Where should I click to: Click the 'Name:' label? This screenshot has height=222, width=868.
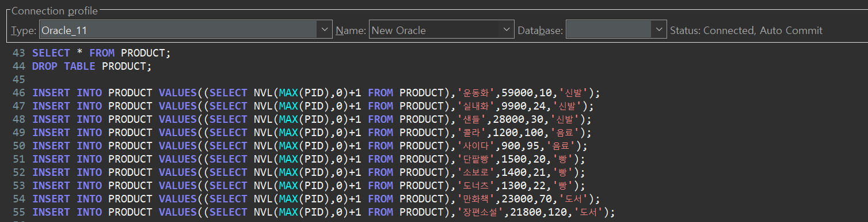tap(351, 31)
